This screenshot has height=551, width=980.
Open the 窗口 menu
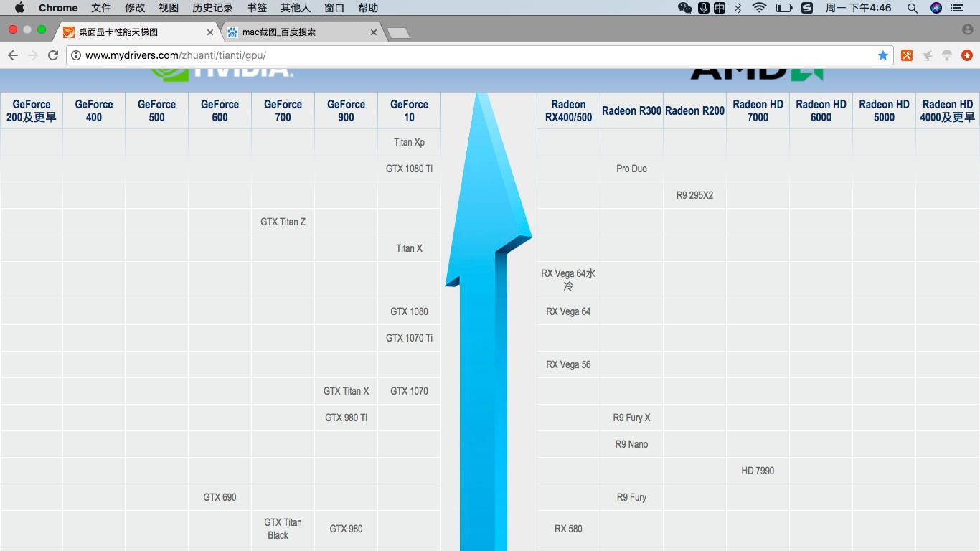click(334, 8)
